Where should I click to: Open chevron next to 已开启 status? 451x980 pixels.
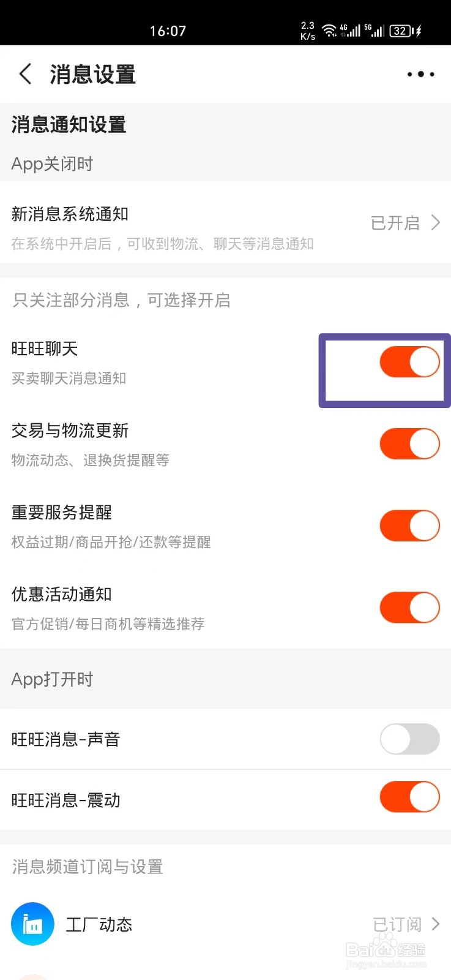(x=435, y=222)
